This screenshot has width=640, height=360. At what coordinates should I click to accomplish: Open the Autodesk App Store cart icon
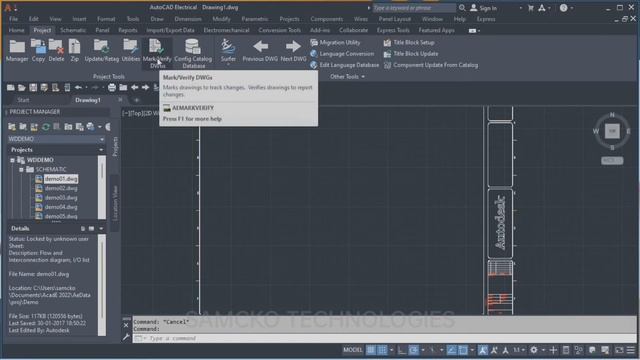(531, 8)
